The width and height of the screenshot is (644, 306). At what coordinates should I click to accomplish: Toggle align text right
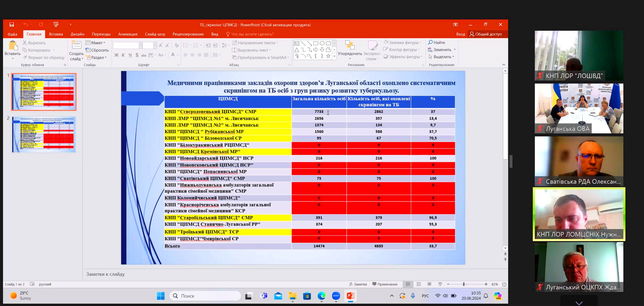tap(199, 55)
